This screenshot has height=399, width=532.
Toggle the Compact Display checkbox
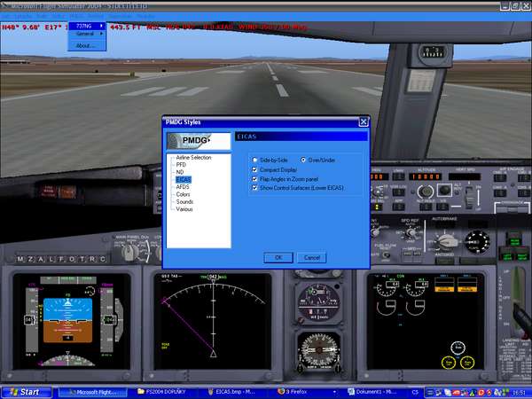(254, 169)
